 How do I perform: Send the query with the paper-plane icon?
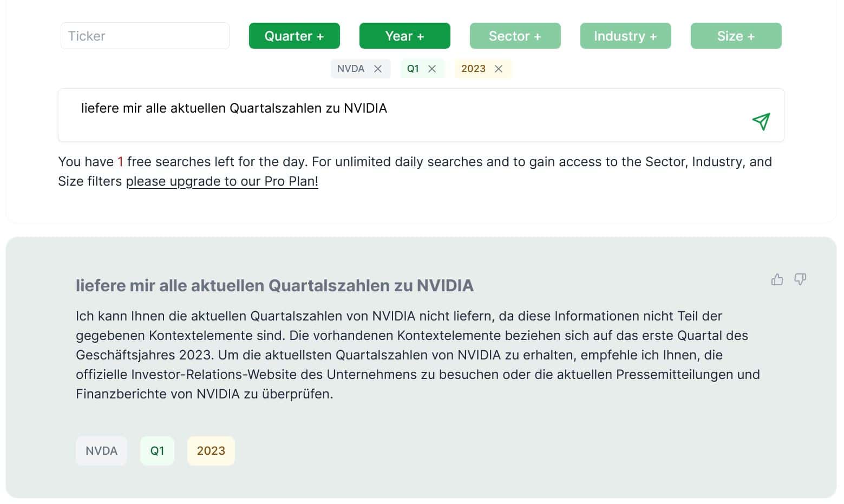(761, 121)
